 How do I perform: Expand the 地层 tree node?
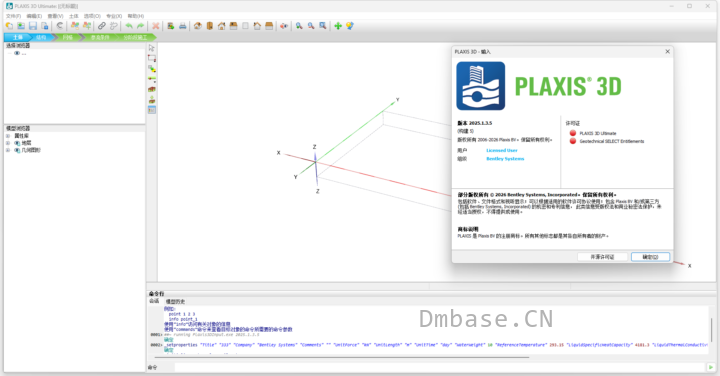(x=8, y=143)
